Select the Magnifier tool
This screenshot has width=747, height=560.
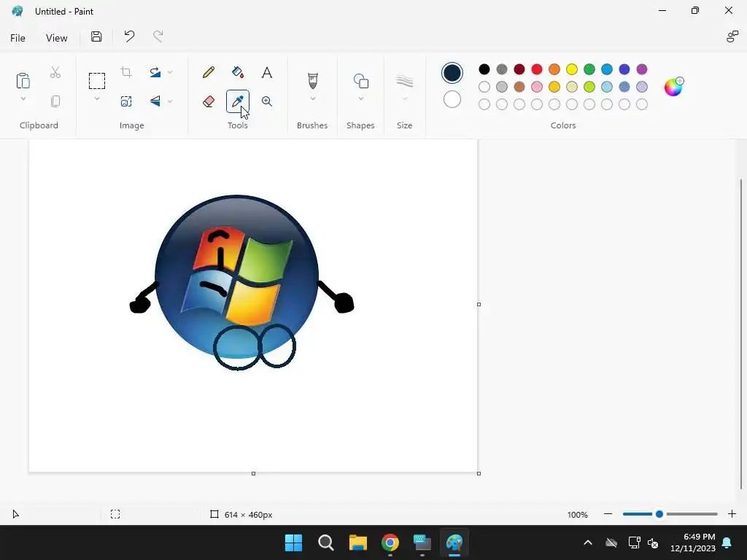pyautogui.click(x=267, y=101)
